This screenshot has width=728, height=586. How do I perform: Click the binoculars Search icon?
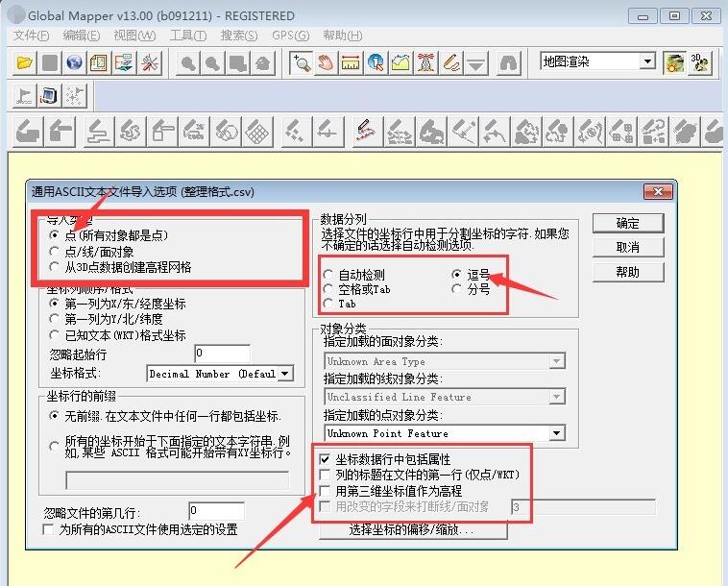tap(508, 62)
